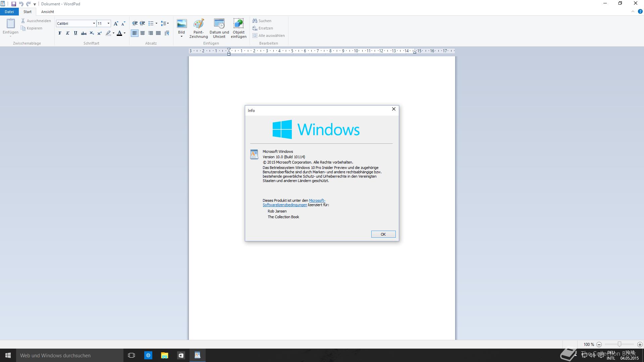644x362 pixels.
Task: Click the right indent marker on the ruler
Action: coord(415,52)
